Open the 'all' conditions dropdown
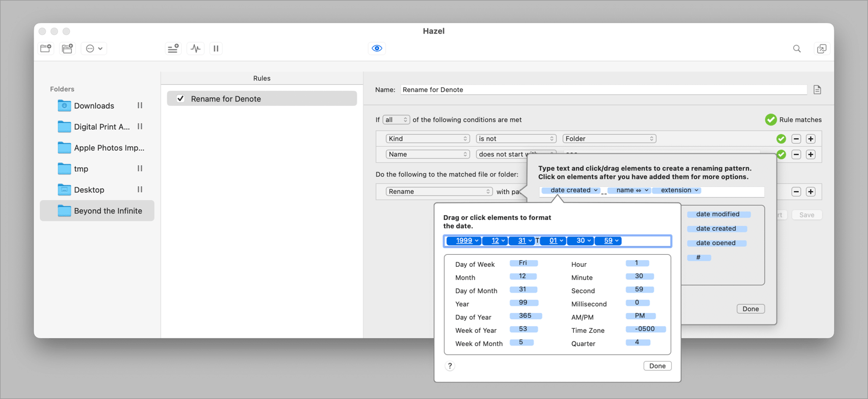The image size is (868, 399). pyautogui.click(x=396, y=120)
